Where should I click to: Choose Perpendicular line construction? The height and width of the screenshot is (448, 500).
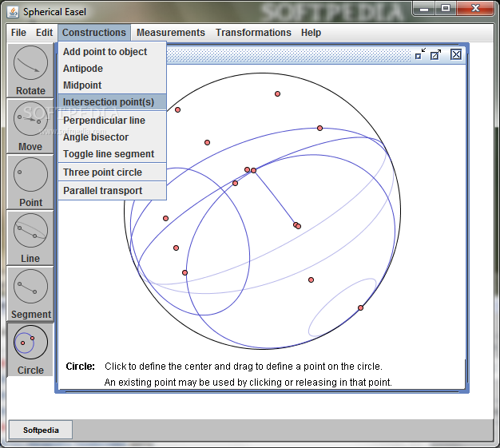point(113,121)
